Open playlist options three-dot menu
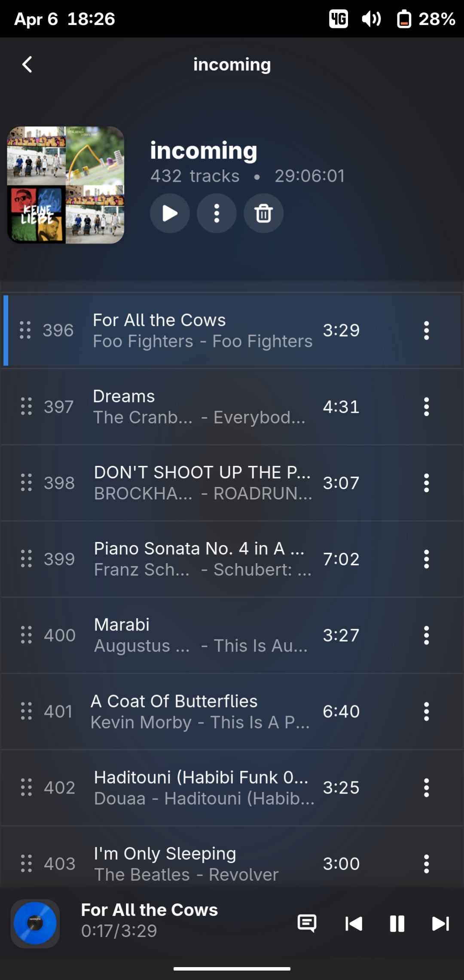464x980 pixels. [217, 213]
